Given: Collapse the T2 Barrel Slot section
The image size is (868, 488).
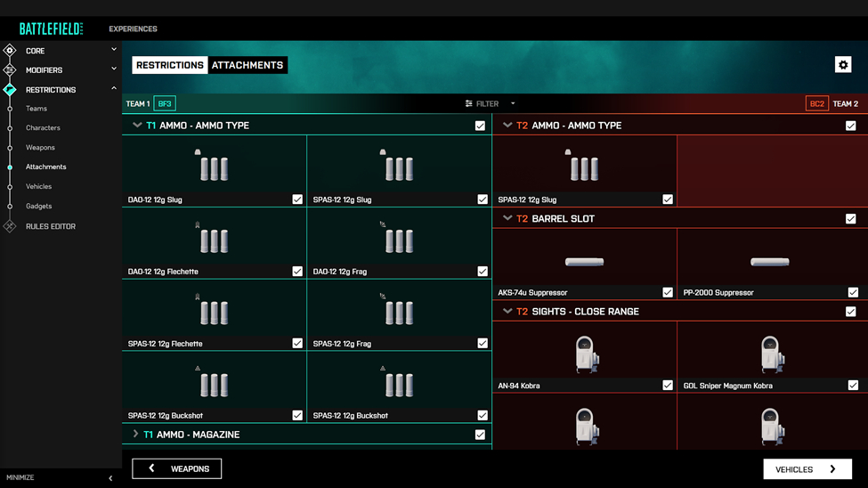Looking at the screenshot, I should coord(507,218).
